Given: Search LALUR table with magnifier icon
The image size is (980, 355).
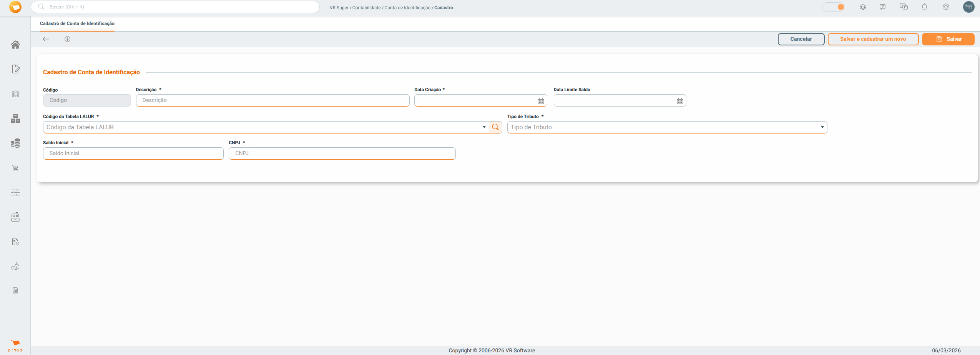Looking at the screenshot, I should pos(495,127).
